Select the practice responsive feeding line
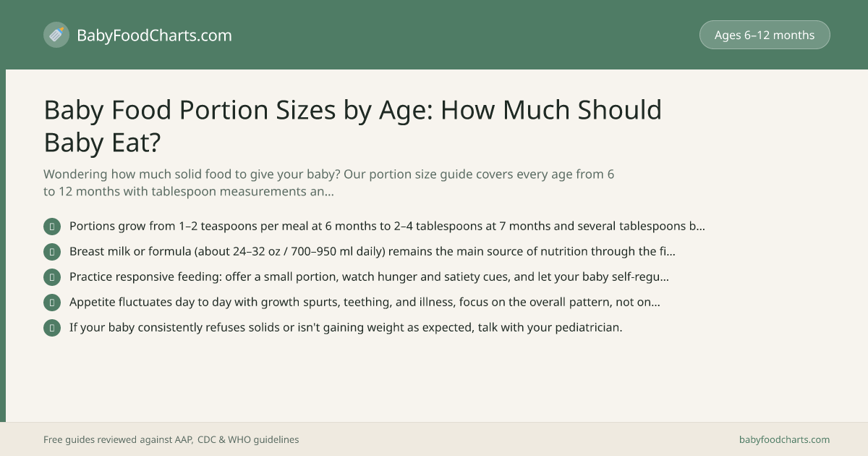 [x=369, y=276]
